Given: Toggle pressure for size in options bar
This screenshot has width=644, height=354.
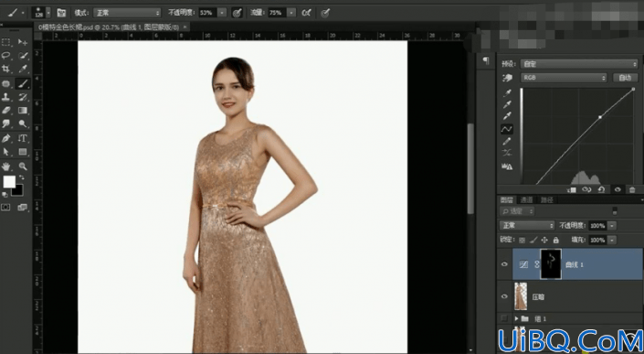Looking at the screenshot, I should tap(325, 13).
